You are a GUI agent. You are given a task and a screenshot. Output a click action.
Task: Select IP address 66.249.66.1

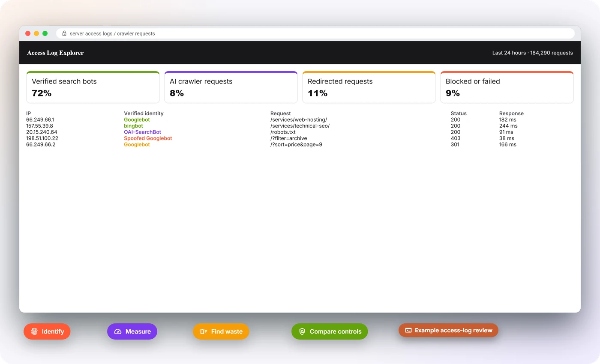click(40, 120)
